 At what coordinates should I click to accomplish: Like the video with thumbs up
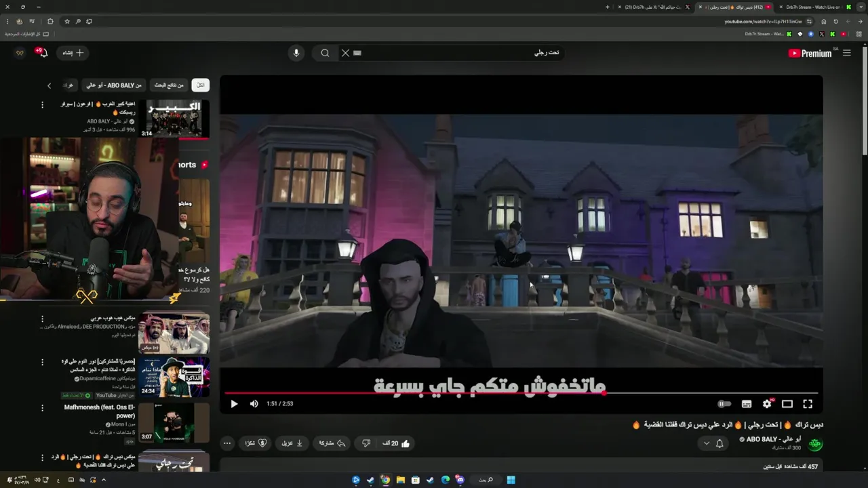pos(397,443)
